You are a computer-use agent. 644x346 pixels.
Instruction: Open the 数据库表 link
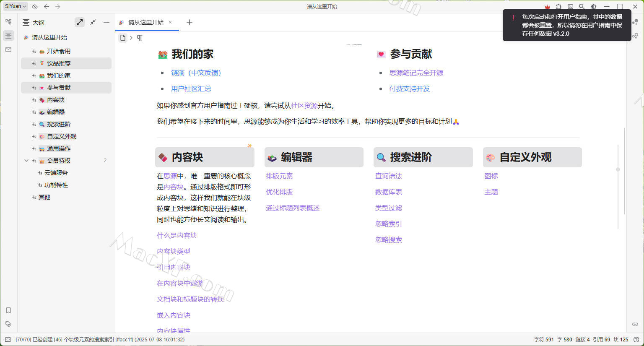[389, 192]
